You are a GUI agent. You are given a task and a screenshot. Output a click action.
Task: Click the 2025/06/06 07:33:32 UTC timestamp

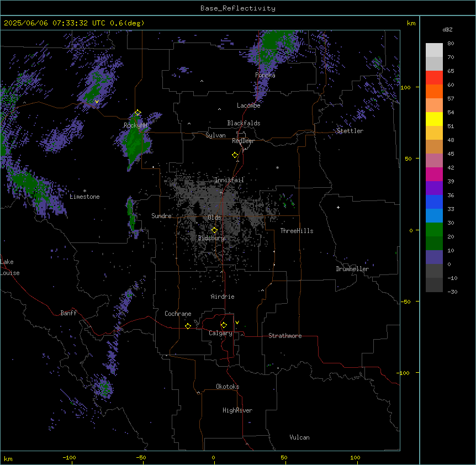[x=54, y=23]
